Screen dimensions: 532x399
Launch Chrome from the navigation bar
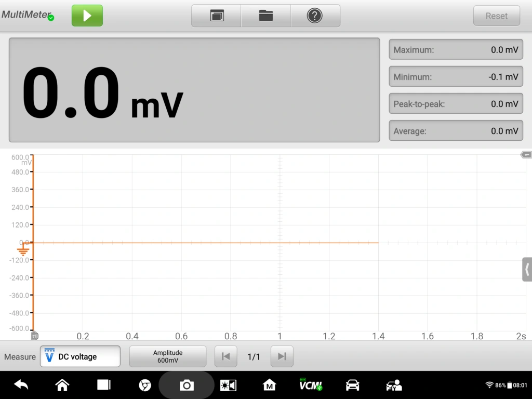tap(145, 385)
